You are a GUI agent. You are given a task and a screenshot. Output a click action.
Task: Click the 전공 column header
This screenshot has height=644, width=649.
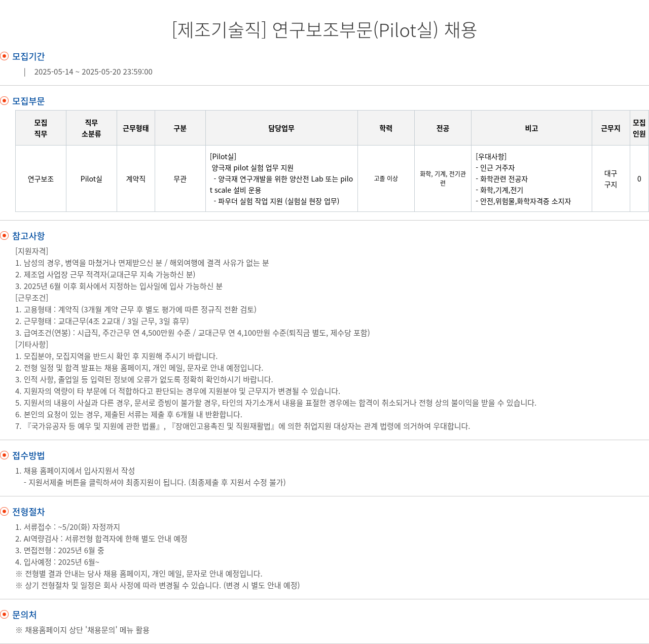pyautogui.click(x=443, y=128)
